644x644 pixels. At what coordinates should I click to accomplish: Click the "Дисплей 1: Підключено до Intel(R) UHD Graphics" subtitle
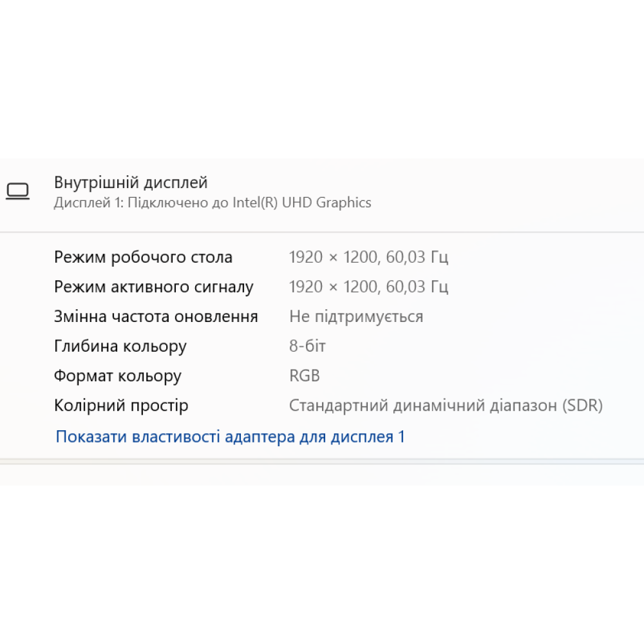[x=213, y=202]
